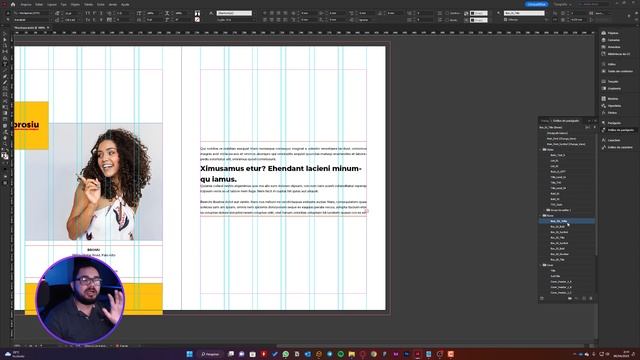Click the application search field
Screen dimensions: 640x360
coord(594,4)
